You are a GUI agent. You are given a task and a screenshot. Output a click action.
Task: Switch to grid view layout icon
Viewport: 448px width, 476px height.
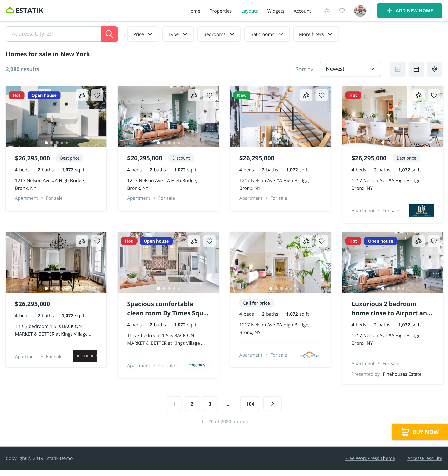coord(398,69)
